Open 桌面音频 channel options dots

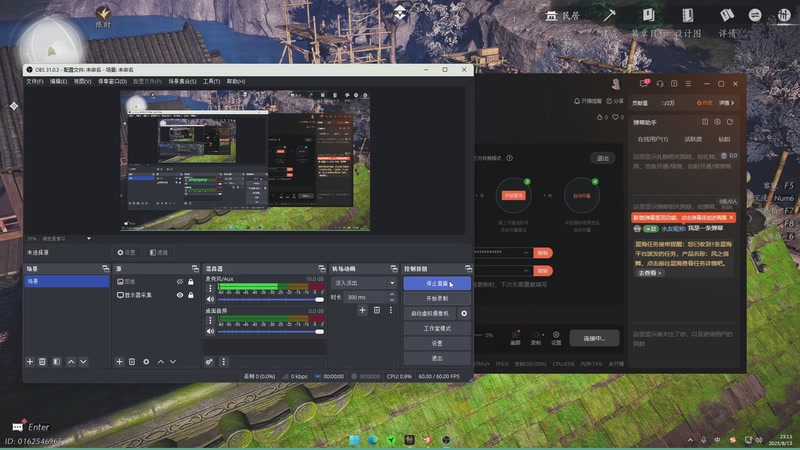click(x=210, y=320)
